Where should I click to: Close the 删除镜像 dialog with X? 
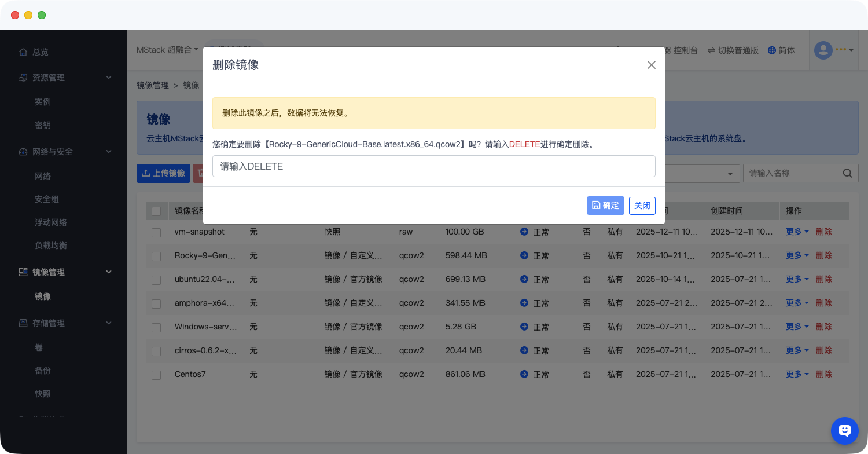pyautogui.click(x=651, y=65)
